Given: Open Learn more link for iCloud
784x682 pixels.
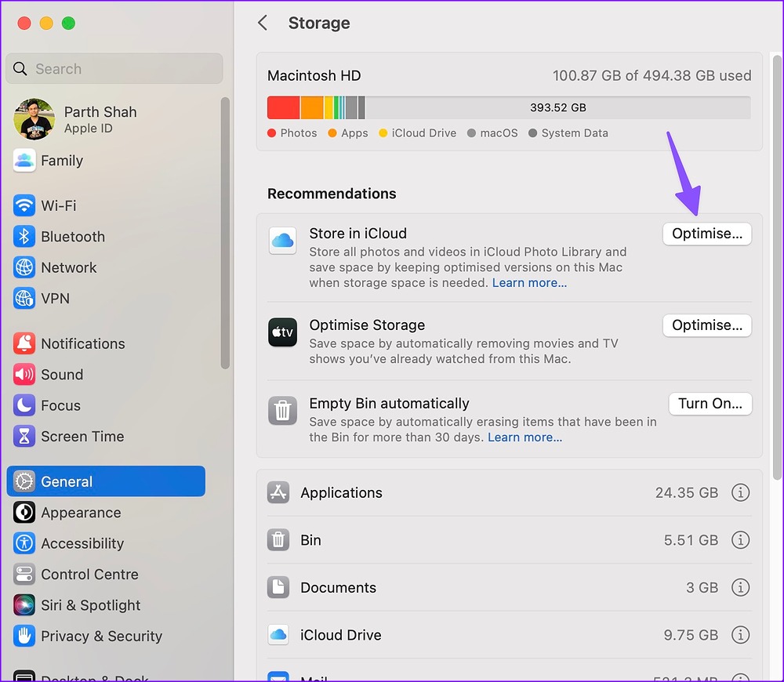Looking at the screenshot, I should [529, 283].
